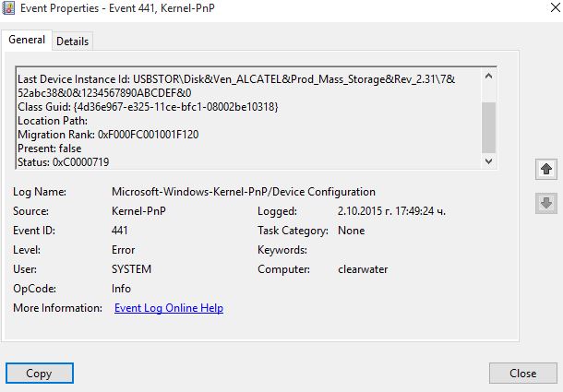Screen dimensions: 563x392
Task: Click the description scrollbar thumb
Action: click(488, 128)
